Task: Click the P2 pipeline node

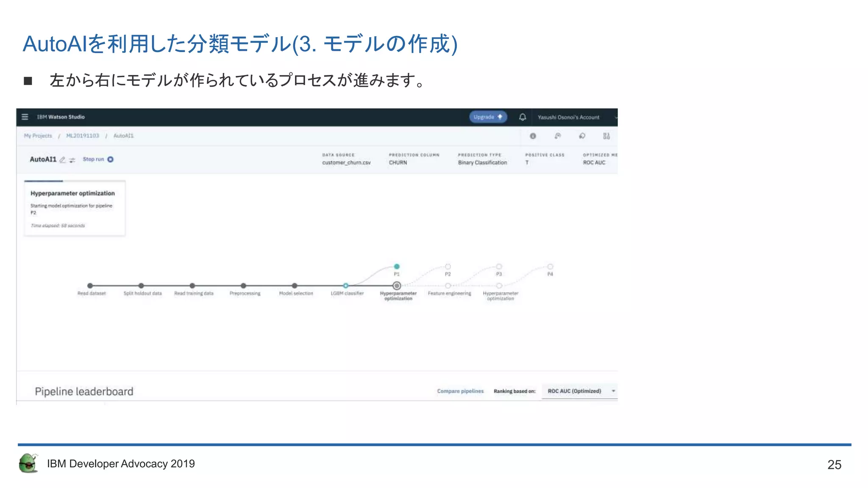Action: [448, 266]
